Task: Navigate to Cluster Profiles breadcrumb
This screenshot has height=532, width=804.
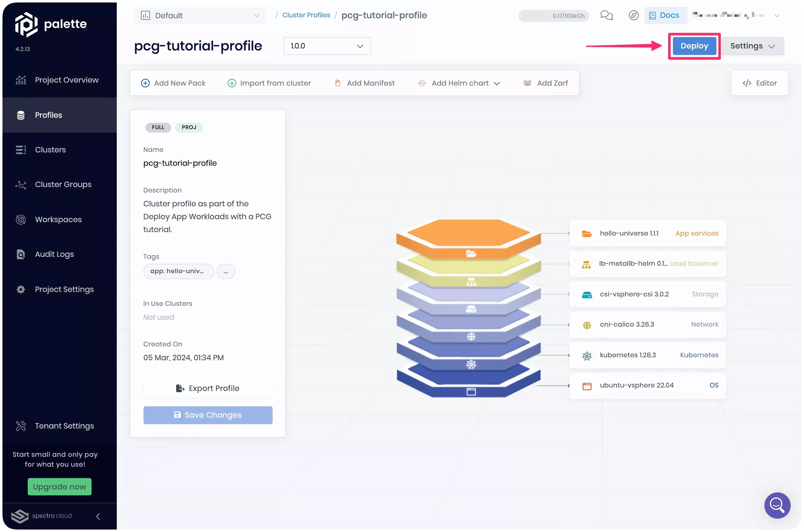Action: (306, 15)
